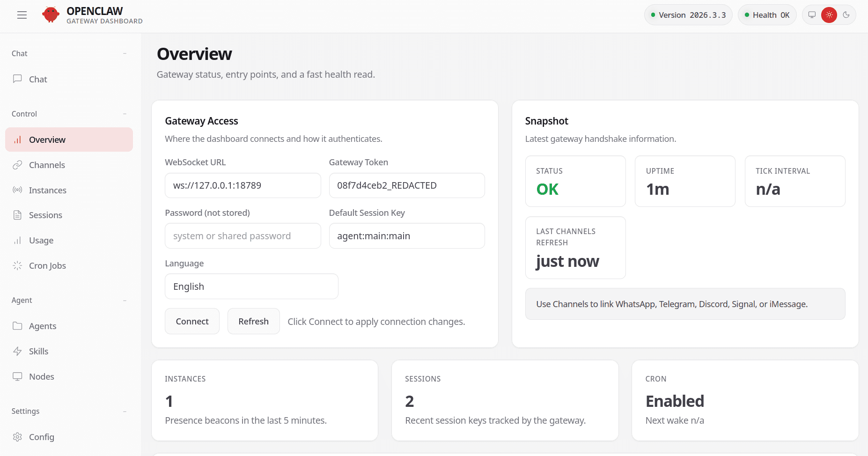
Task: Click the STATUS OK card
Action: [575, 181]
